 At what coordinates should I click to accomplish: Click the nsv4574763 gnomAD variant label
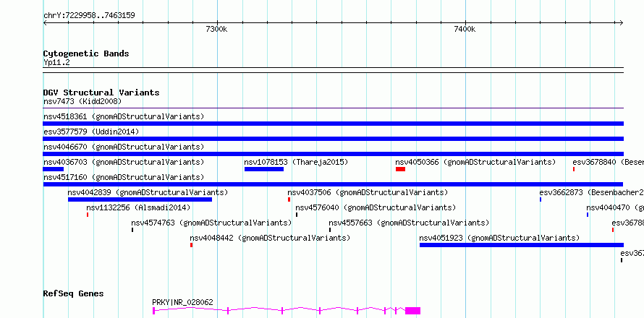point(211,223)
